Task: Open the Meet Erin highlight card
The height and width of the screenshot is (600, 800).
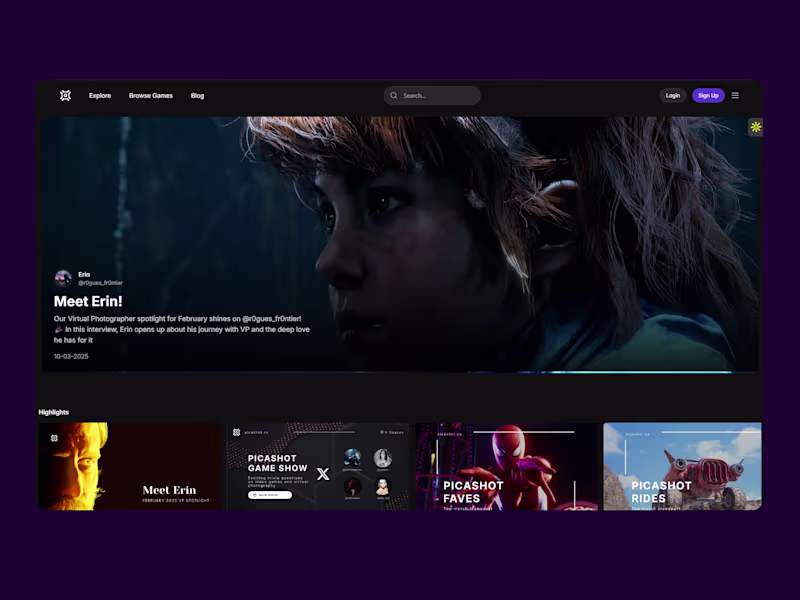Action: point(130,466)
